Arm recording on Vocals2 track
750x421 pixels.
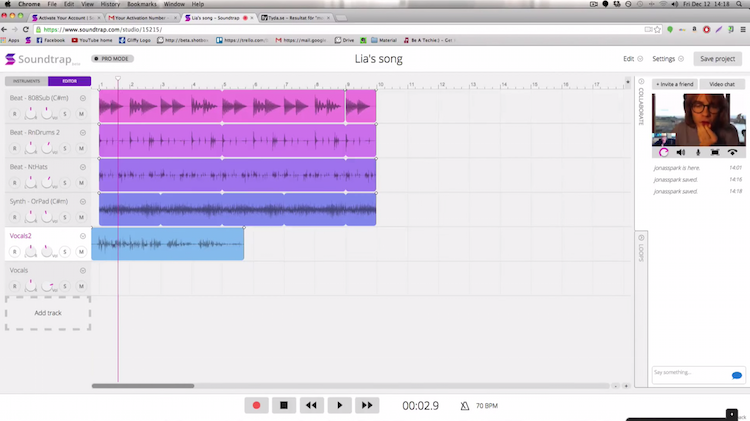15,252
